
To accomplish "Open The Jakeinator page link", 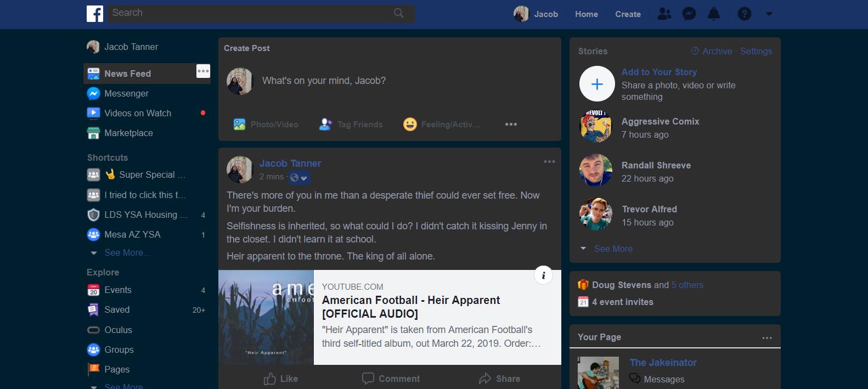I will tap(663, 362).
